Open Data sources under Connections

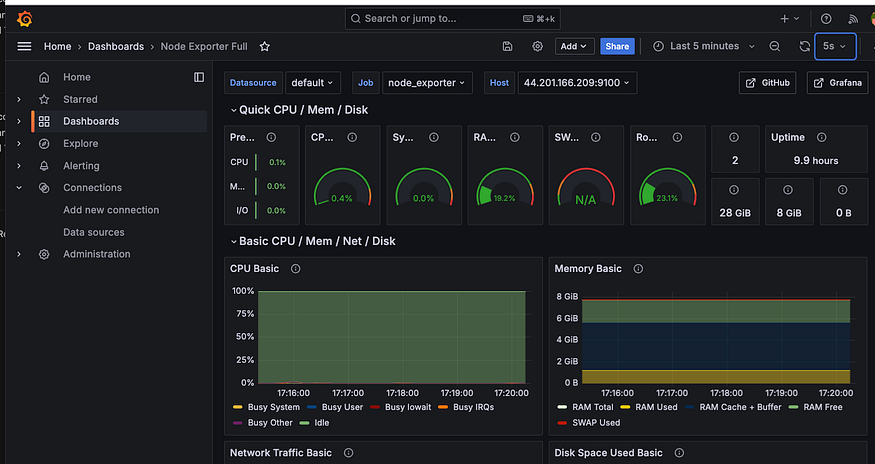click(94, 232)
